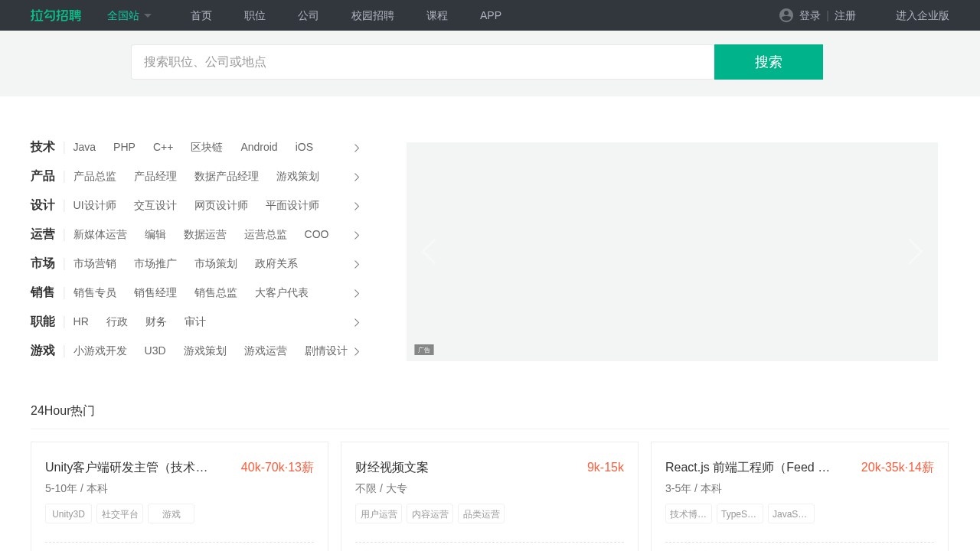Image resolution: width=980 pixels, height=551 pixels.
Task: Click the user avatar login icon
Action: point(786,15)
